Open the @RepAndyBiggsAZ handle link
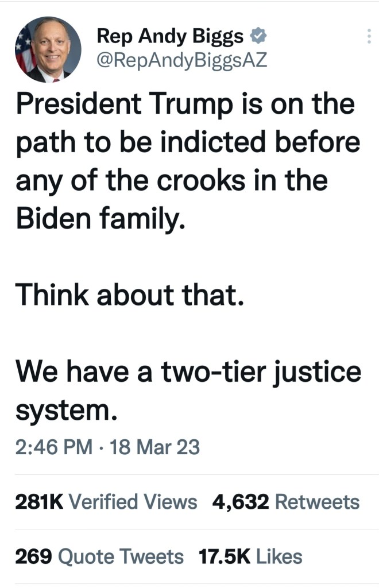Image resolution: width=379 pixels, height=588 pixels. point(183,60)
